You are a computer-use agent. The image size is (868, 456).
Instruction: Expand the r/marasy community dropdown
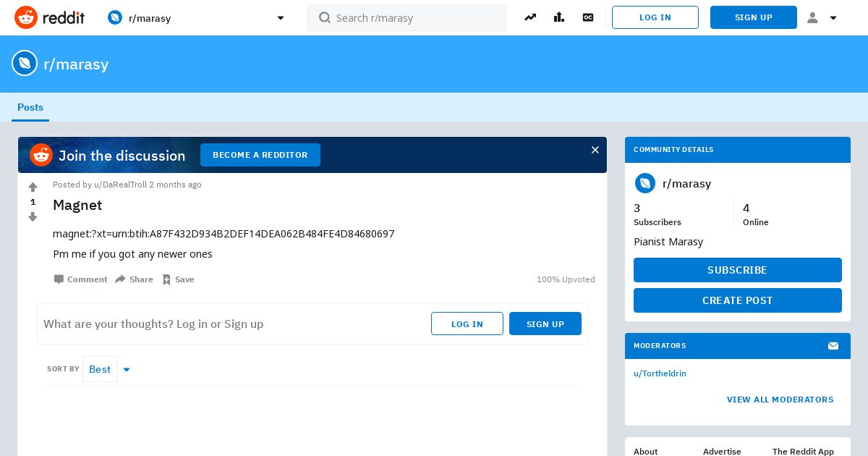coord(281,18)
